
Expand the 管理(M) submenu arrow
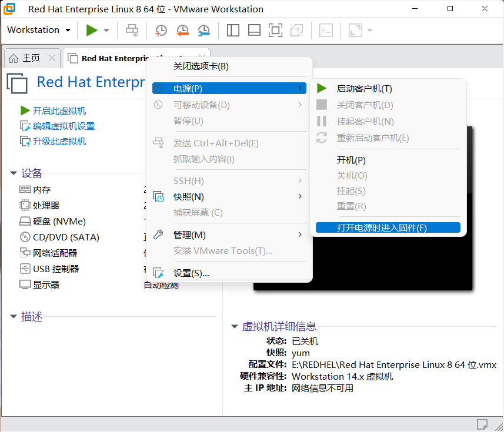(300, 235)
